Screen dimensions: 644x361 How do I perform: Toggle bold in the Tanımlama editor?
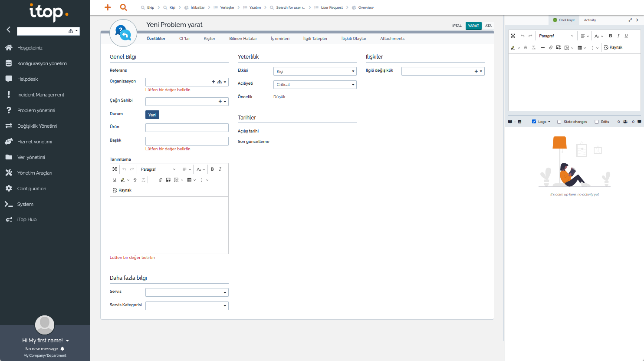coord(212,169)
